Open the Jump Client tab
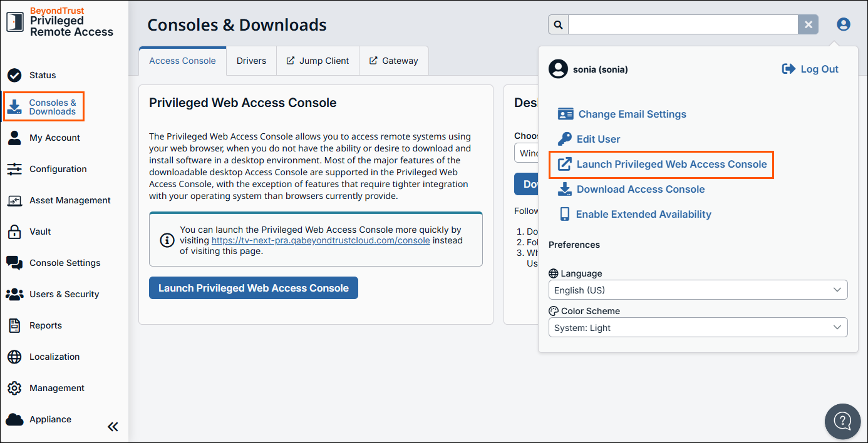The image size is (868, 443). coord(318,61)
